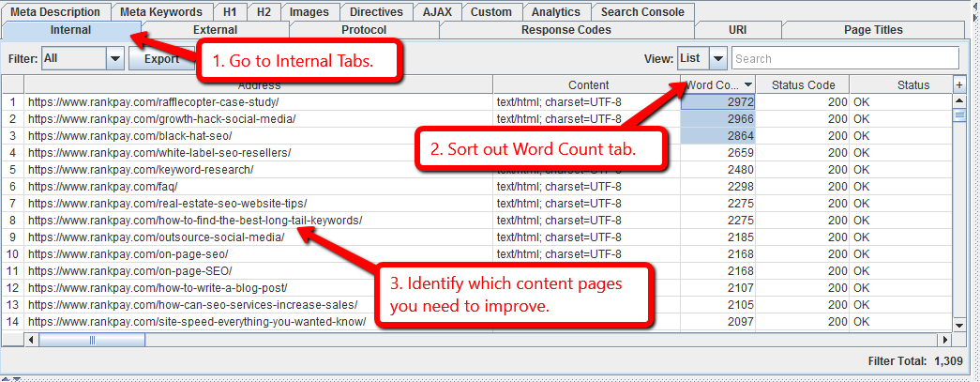Viewport: 980px width, 382px height.
Task: Click the horizontal scrollbar thumb
Action: click(92, 340)
